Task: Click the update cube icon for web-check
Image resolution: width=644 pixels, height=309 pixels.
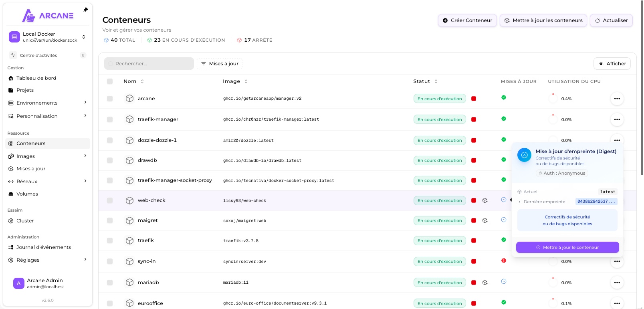Action: click(485, 200)
